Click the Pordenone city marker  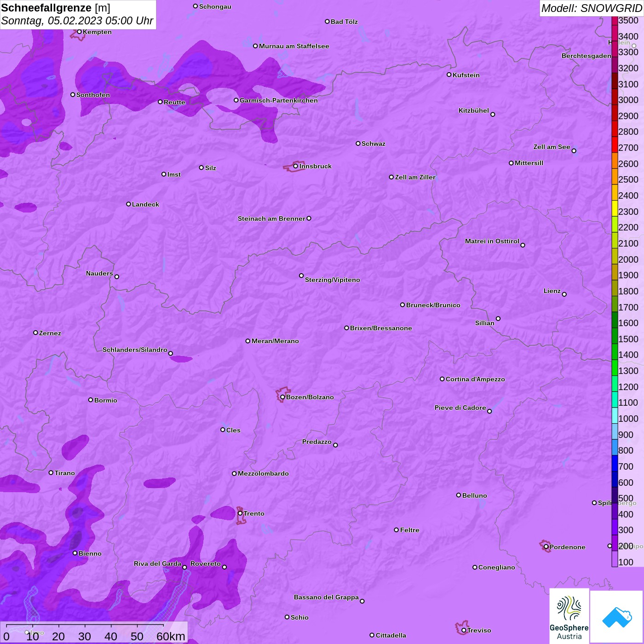pyautogui.click(x=546, y=547)
